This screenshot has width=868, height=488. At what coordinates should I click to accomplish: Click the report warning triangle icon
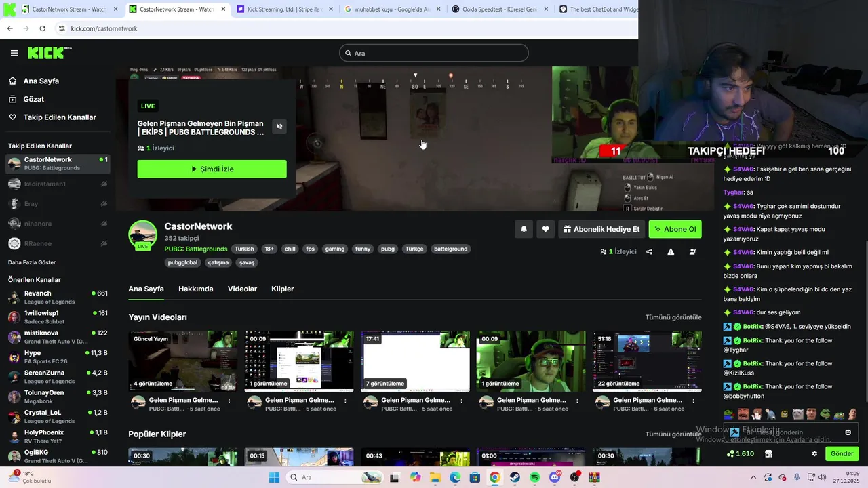(671, 251)
